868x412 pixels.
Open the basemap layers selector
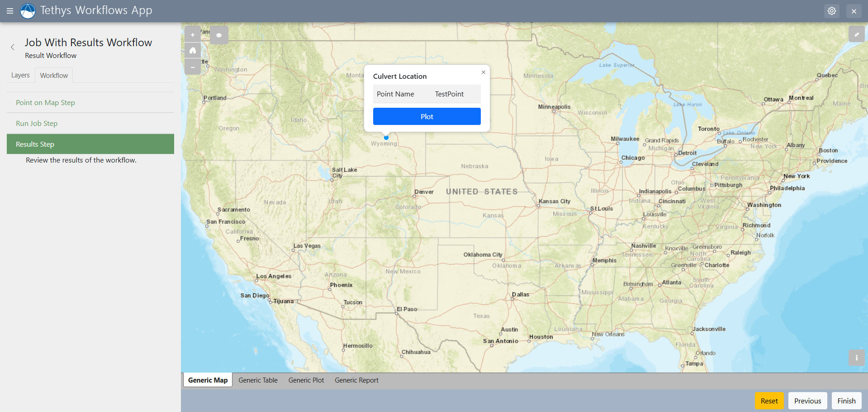219,35
